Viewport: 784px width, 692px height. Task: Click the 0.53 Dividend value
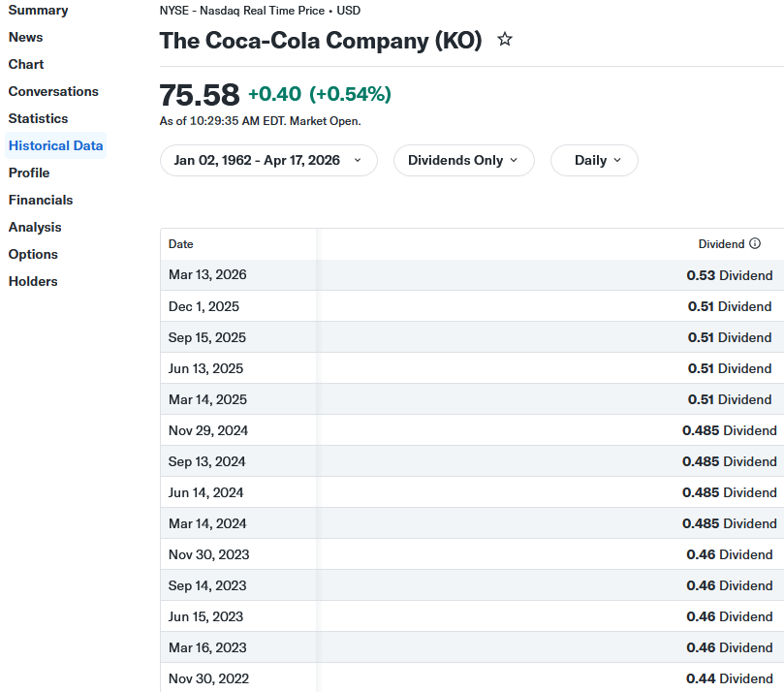pyautogui.click(x=730, y=275)
